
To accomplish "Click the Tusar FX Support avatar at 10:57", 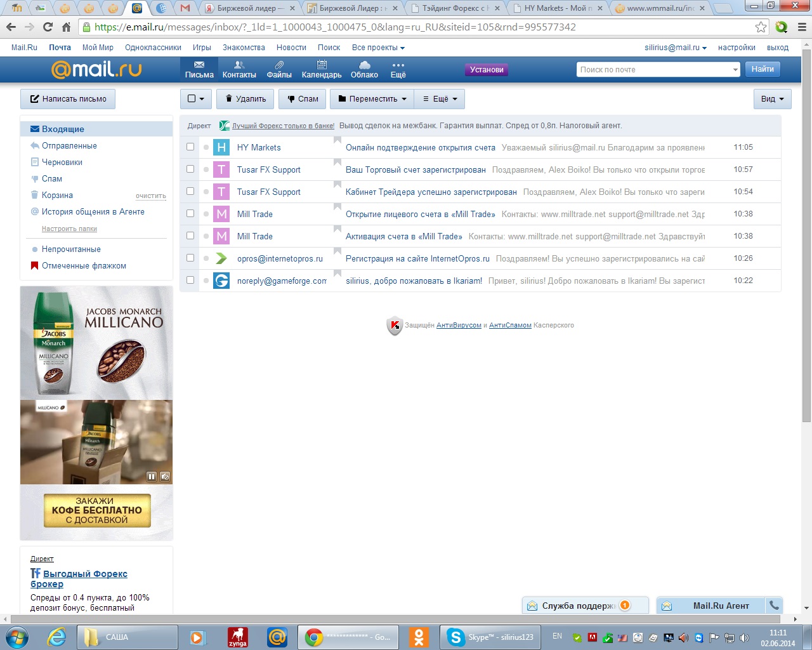I will [x=221, y=169].
